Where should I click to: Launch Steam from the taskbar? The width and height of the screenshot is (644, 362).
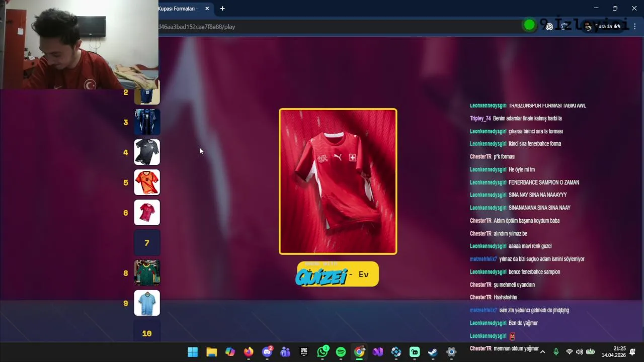pos(433,352)
